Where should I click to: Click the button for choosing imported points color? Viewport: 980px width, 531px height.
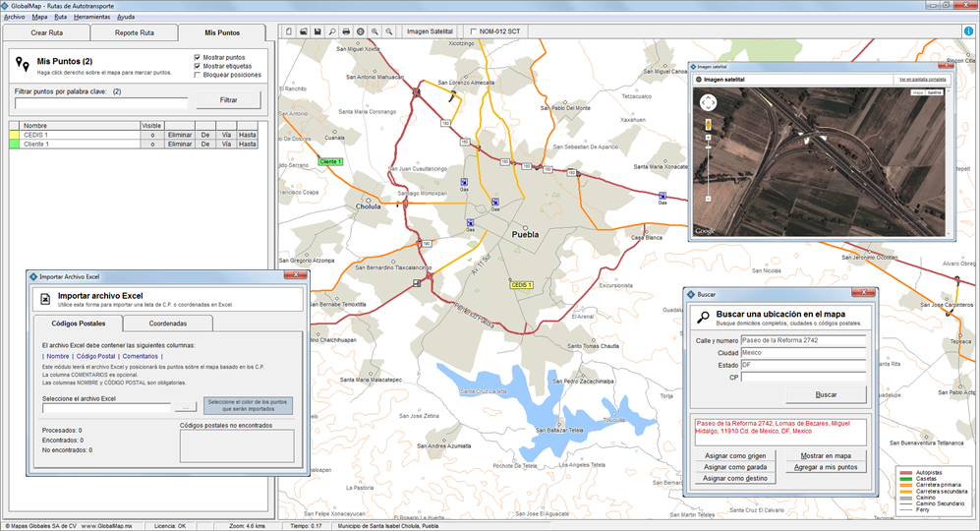tap(248, 405)
